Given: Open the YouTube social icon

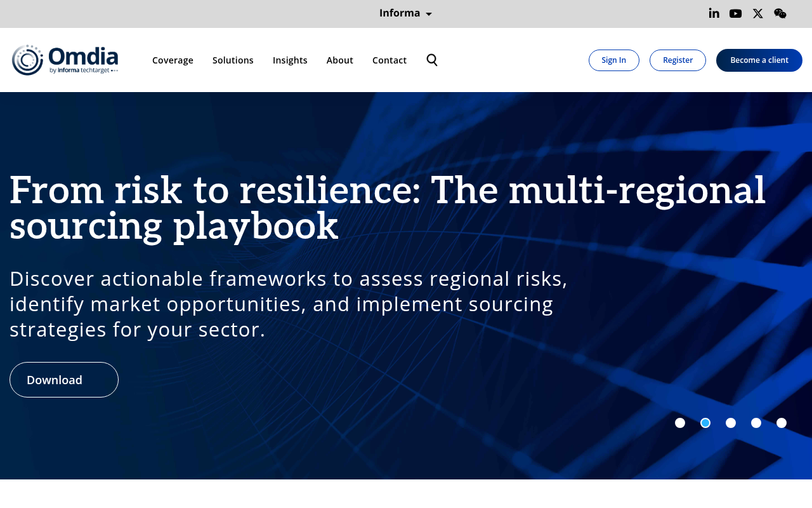Looking at the screenshot, I should coord(735,13).
